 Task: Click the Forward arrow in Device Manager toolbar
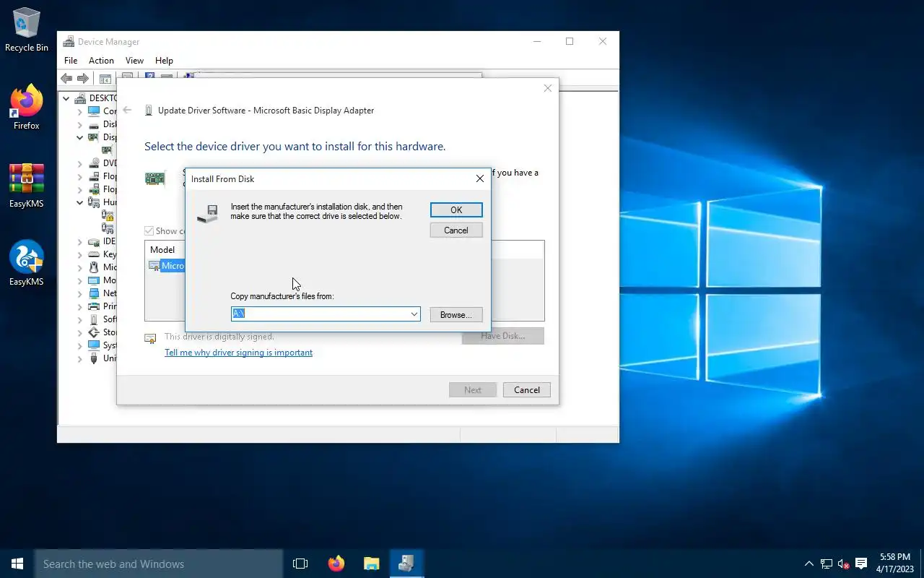[x=83, y=78]
